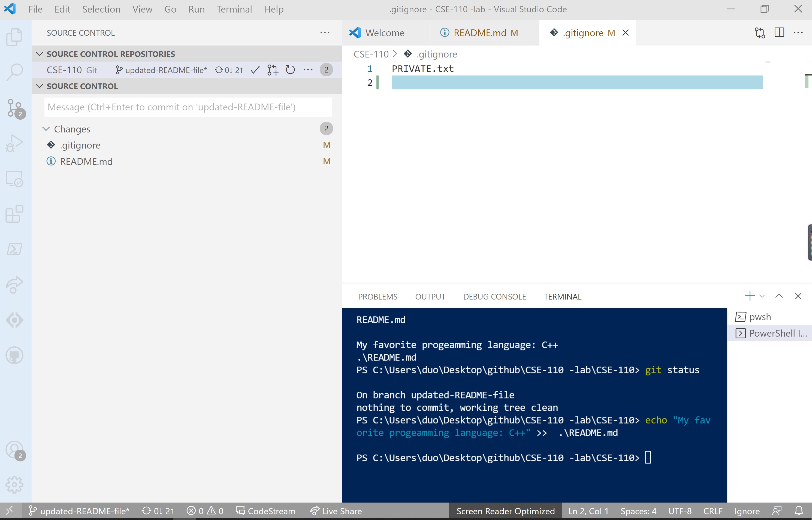
Task: Click status bar sync changes 0↓ 2↑
Action: pyautogui.click(x=158, y=511)
